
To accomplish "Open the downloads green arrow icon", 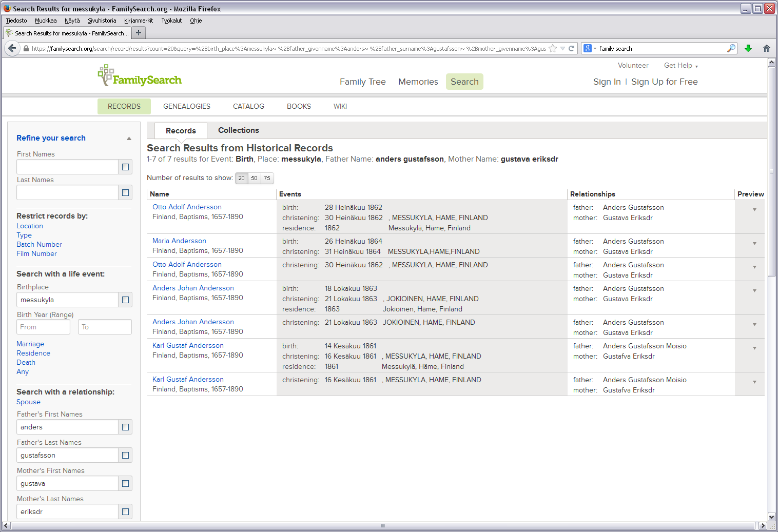I will click(748, 48).
